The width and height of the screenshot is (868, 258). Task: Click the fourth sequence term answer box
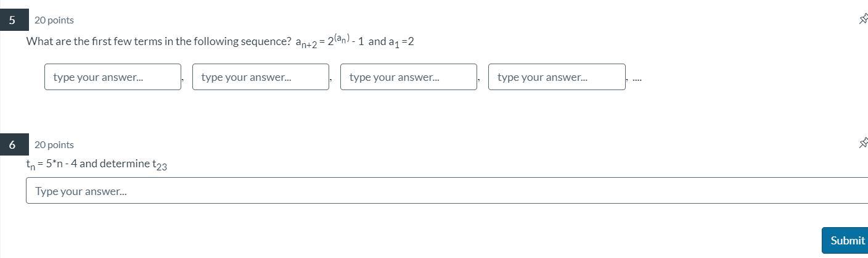[x=557, y=77]
